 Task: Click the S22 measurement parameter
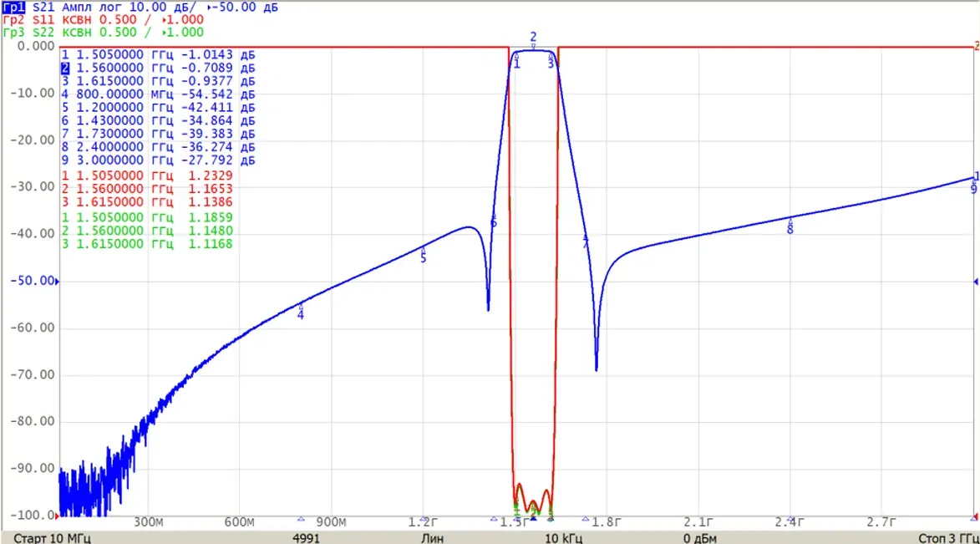click(43, 32)
